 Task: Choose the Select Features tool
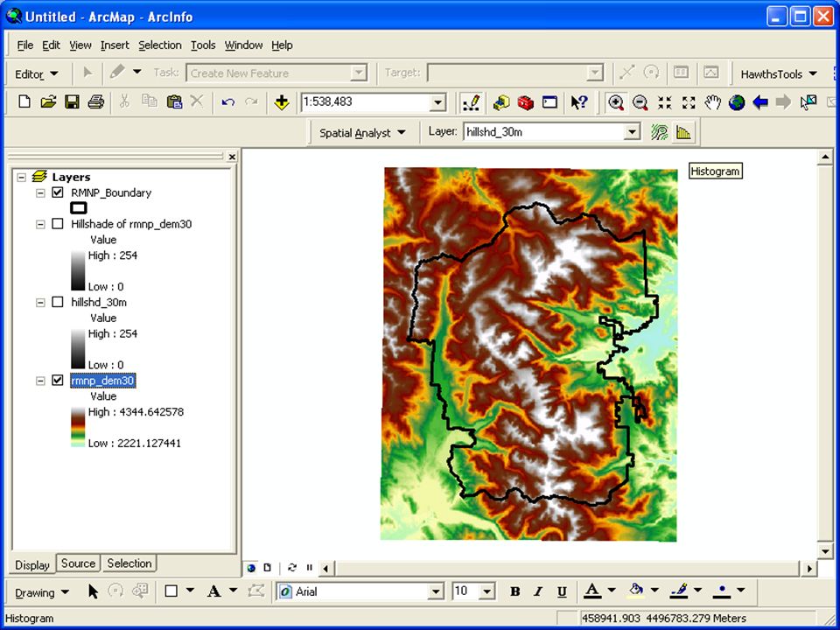808,102
